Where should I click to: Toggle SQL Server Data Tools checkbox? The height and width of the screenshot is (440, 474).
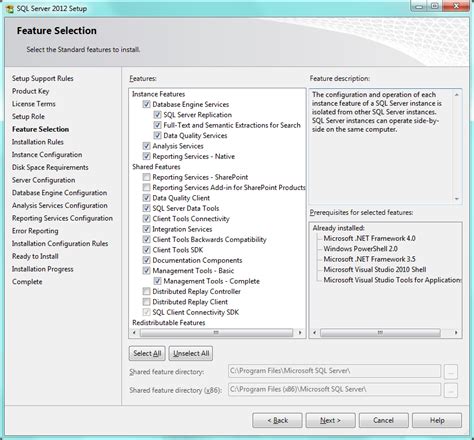point(146,208)
